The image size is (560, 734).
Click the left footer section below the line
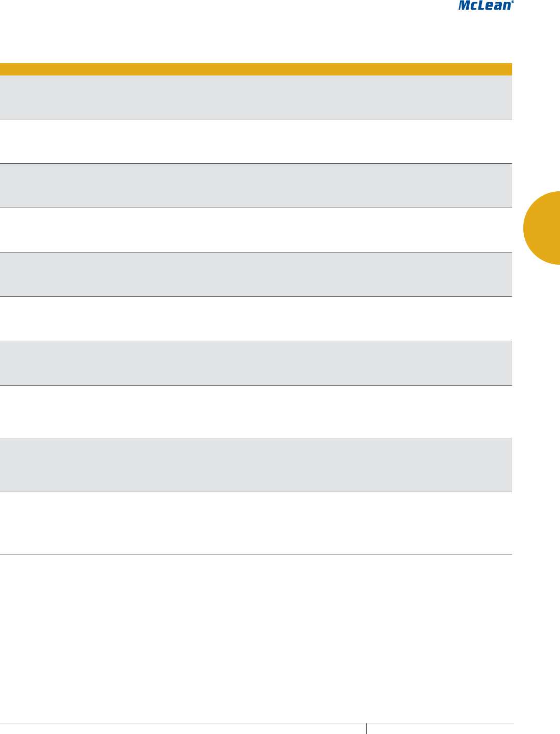point(183,729)
